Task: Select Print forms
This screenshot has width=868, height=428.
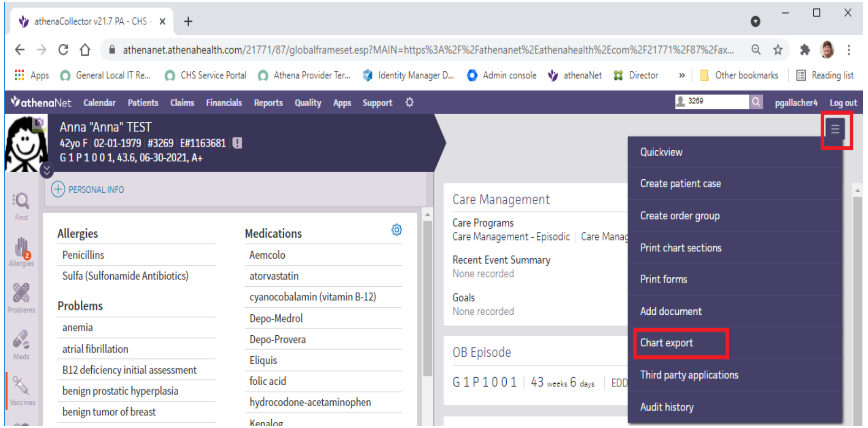Action: (735, 279)
